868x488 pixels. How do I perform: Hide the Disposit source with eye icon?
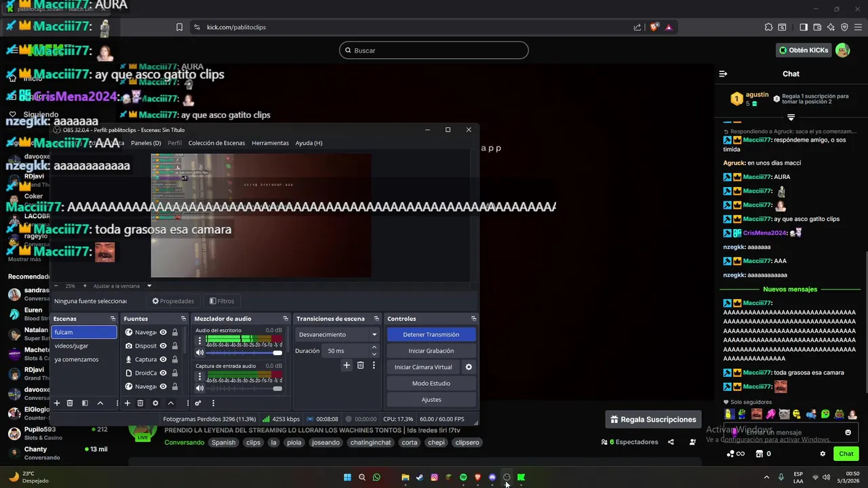point(163,346)
